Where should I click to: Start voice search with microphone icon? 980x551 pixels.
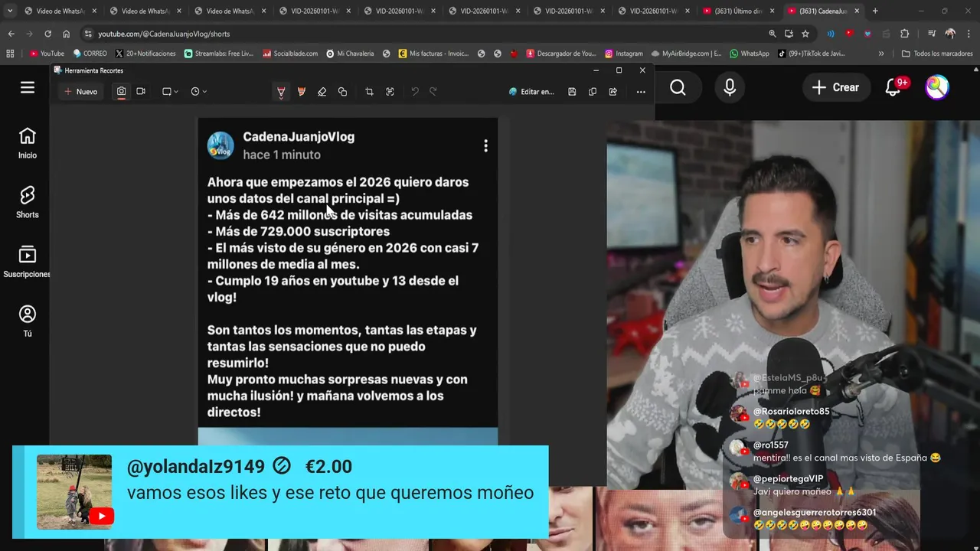point(730,87)
